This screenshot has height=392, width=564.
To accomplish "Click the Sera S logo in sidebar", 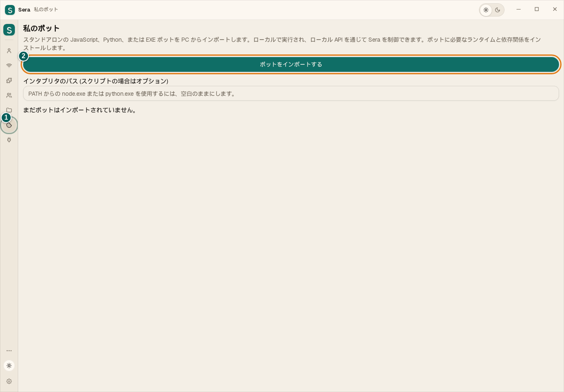I will pos(9,30).
